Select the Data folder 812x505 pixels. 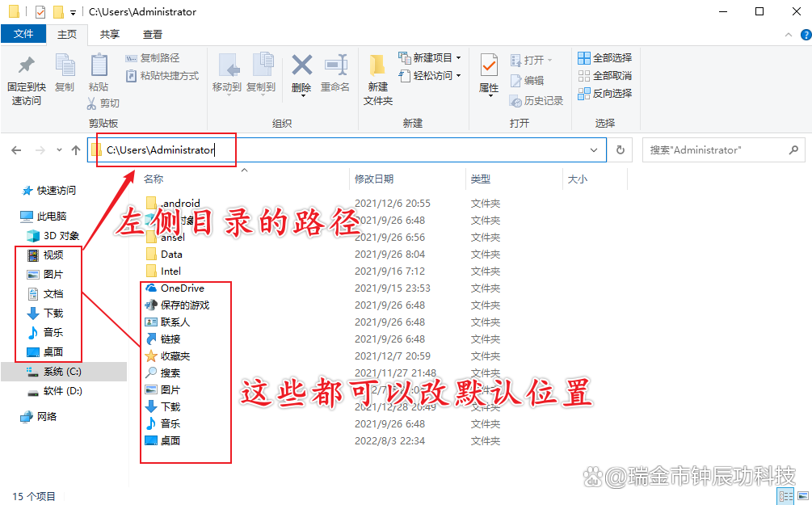click(x=164, y=255)
